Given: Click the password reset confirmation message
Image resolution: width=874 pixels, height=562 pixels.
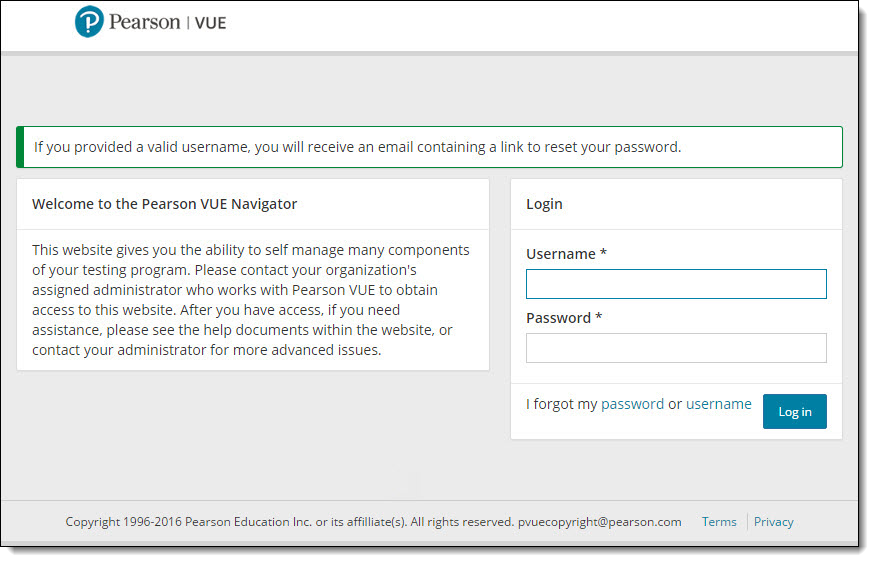Looking at the screenshot, I should pos(357,147).
